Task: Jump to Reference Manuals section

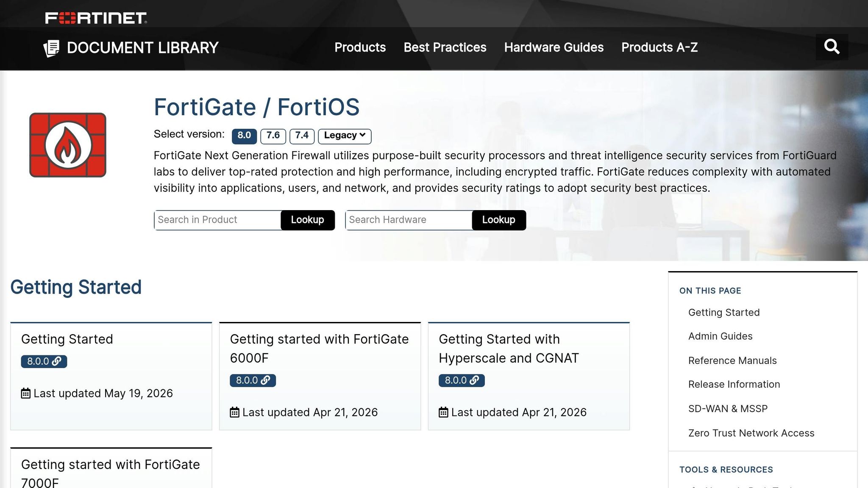Action: click(732, 360)
